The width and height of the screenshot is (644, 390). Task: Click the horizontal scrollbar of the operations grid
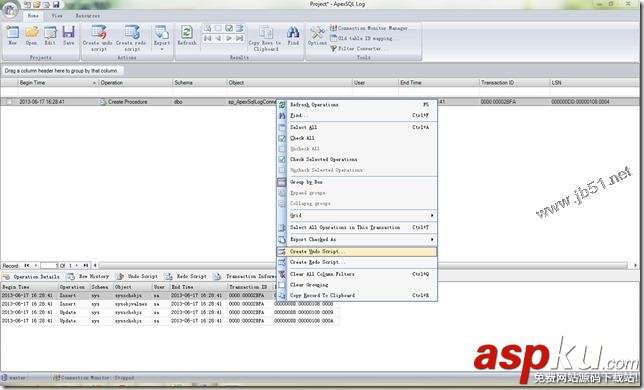click(363, 266)
